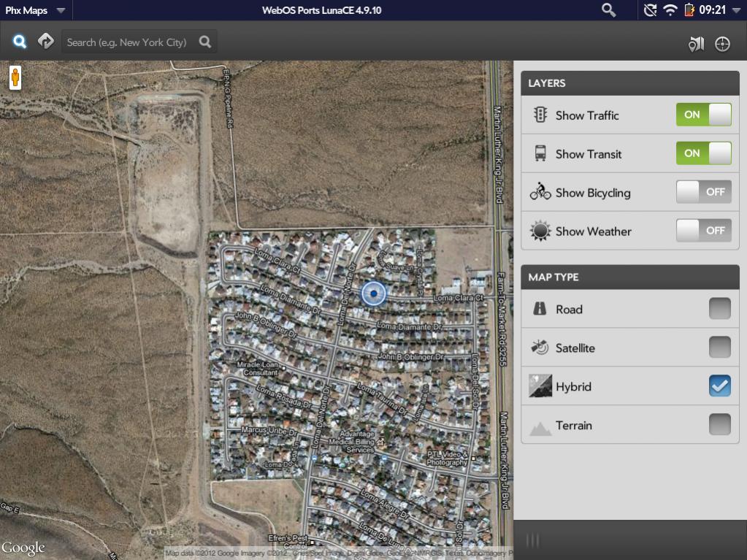
Task: Click the search text input field
Action: click(x=130, y=42)
